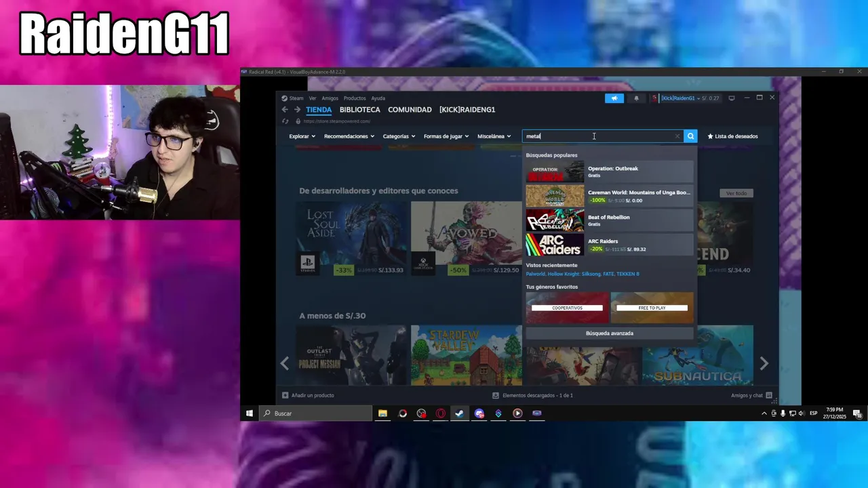
Task: Show next games with right carousel arrow
Action: [764, 364]
